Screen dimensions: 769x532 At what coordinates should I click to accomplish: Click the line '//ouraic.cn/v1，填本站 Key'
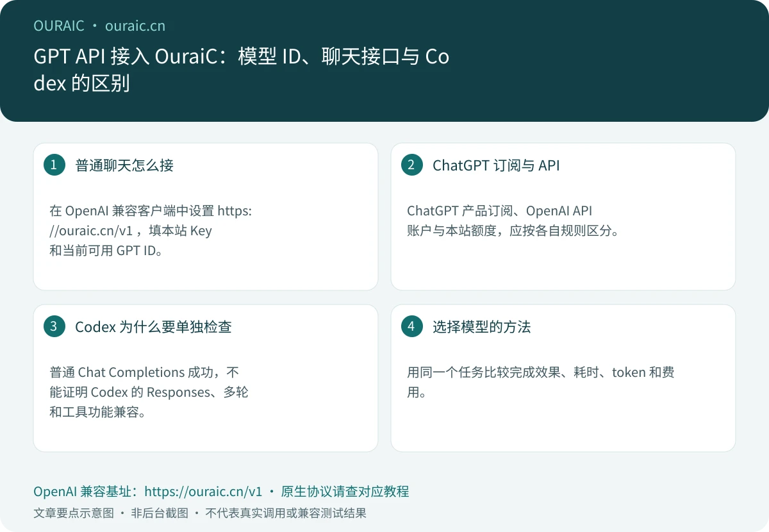[131, 231]
